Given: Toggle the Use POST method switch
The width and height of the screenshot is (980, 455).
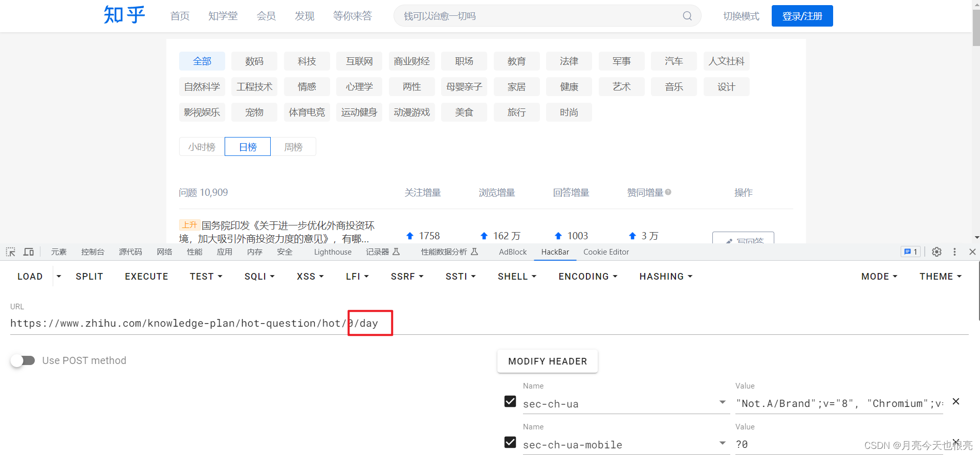Looking at the screenshot, I should coord(23,360).
